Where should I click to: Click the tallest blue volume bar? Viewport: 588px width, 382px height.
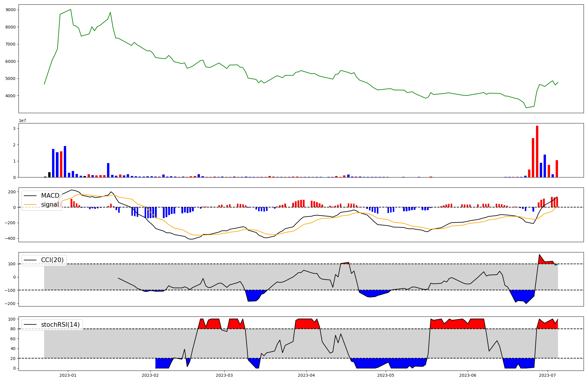pos(65,162)
